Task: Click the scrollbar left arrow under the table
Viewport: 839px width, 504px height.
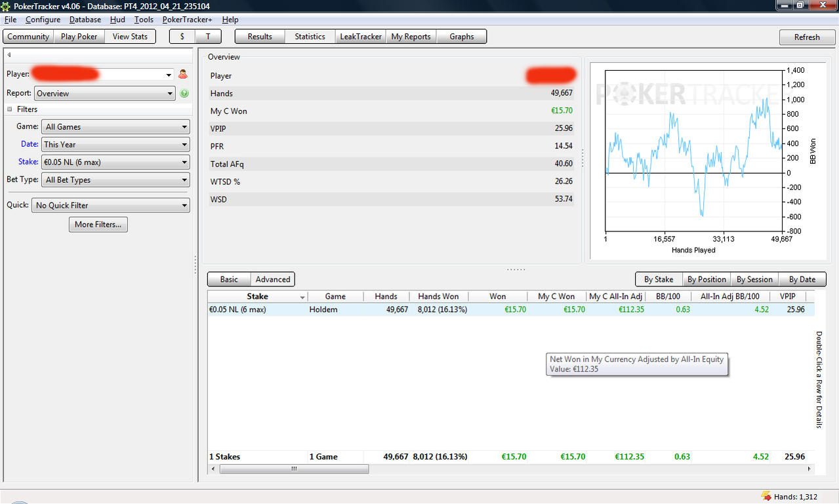Action: click(x=213, y=469)
